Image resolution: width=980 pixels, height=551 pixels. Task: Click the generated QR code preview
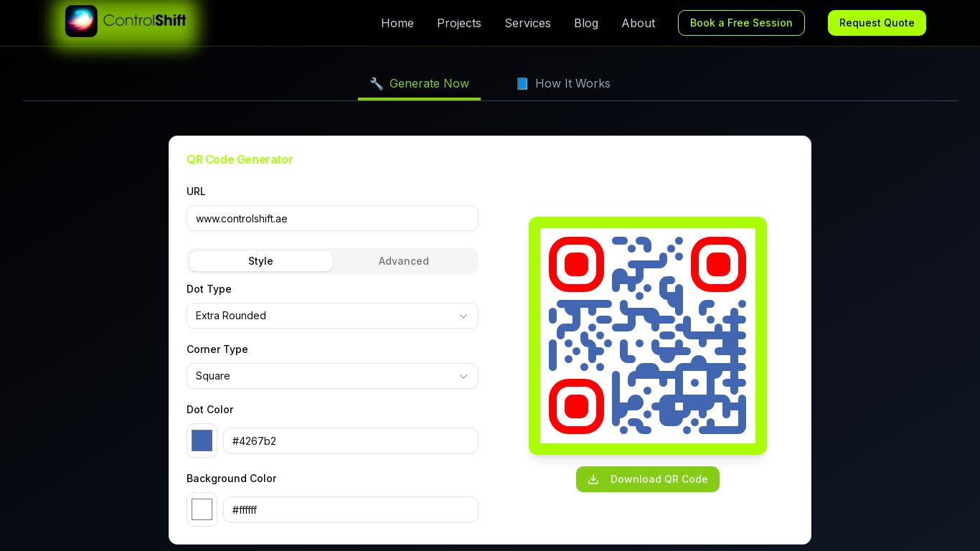(x=648, y=336)
